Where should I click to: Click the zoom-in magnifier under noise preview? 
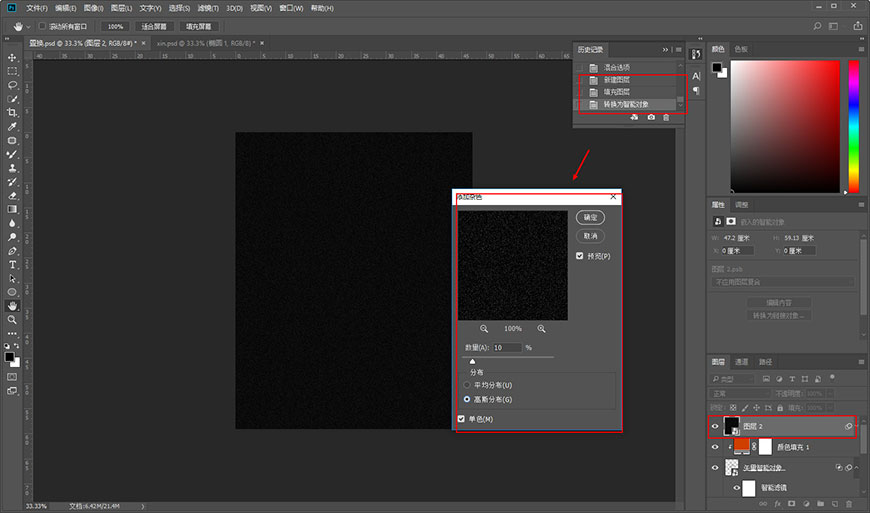[542, 329]
